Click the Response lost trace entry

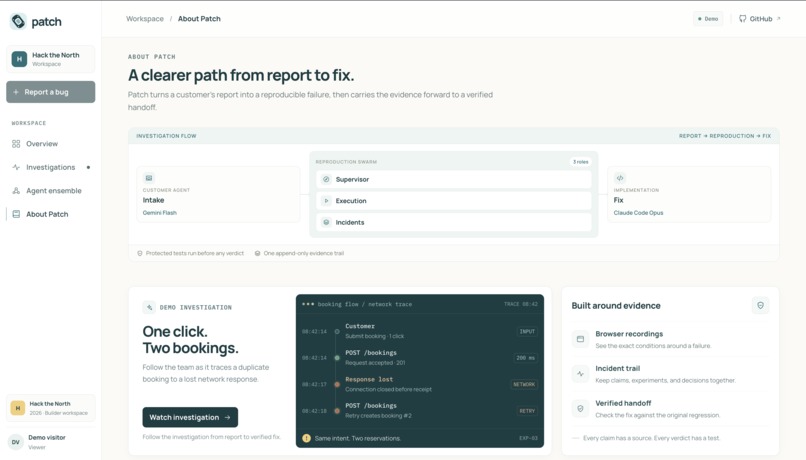(419, 384)
